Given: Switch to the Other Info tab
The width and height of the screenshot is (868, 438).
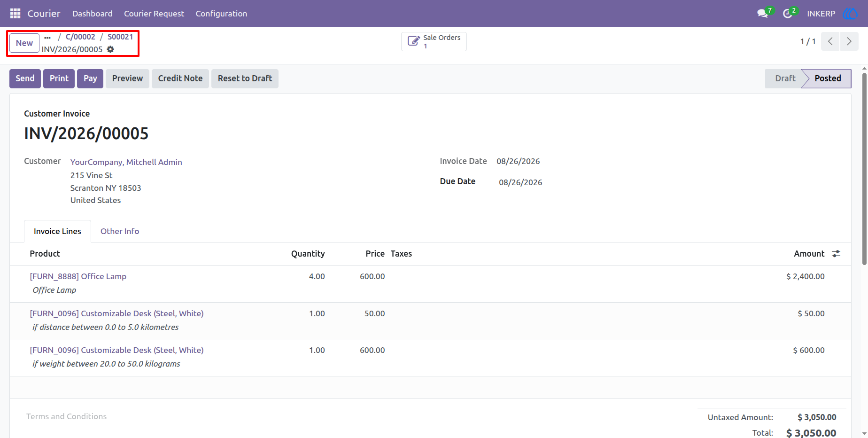Looking at the screenshot, I should pos(120,231).
